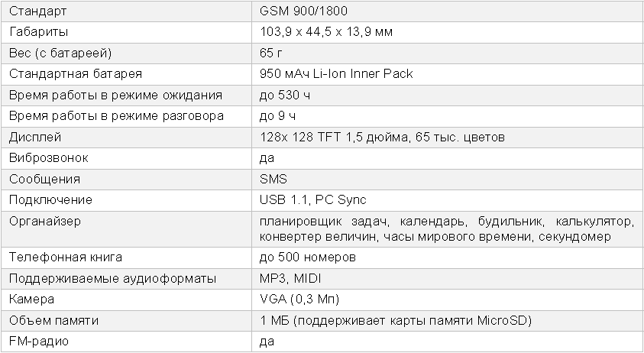Click the 'до 530 ч' standby time value
The width and height of the screenshot is (644, 353).
[x=285, y=96]
